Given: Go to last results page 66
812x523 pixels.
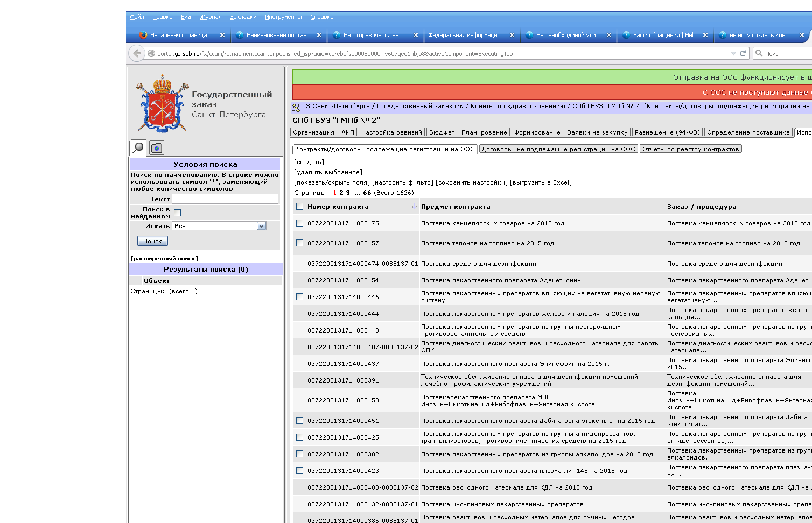Looking at the screenshot, I should [367, 193].
